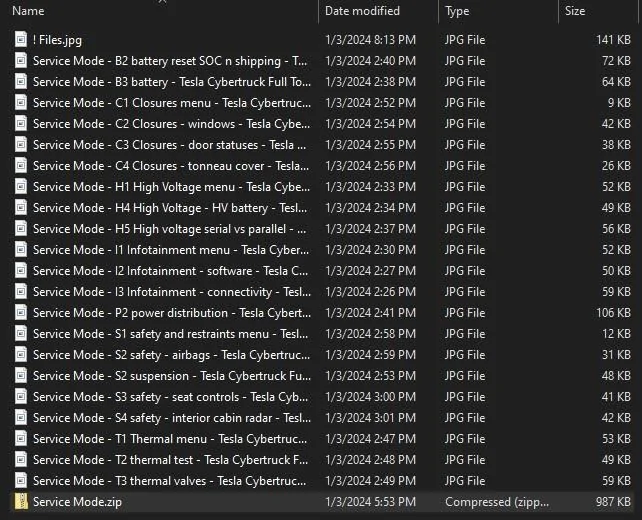This screenshot has height=520, width=642.
Task: Select the S4 safety - interior cabin radar file
Action: coord(172,418)
